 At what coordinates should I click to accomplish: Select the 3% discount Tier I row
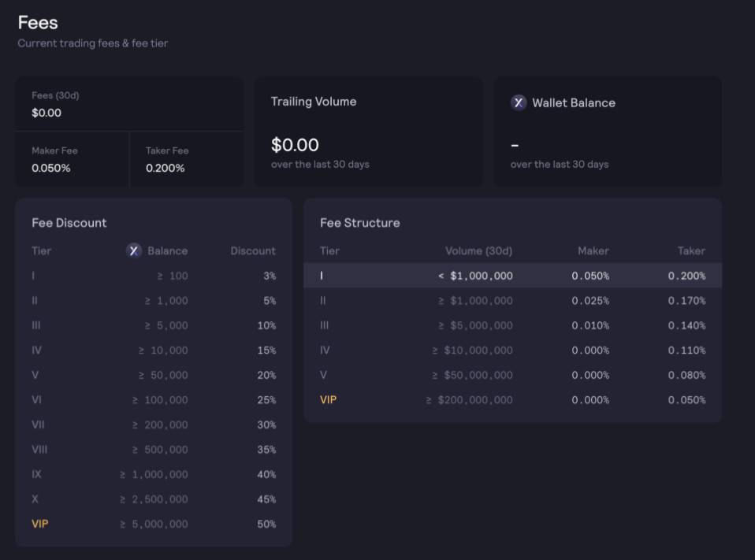154,276
